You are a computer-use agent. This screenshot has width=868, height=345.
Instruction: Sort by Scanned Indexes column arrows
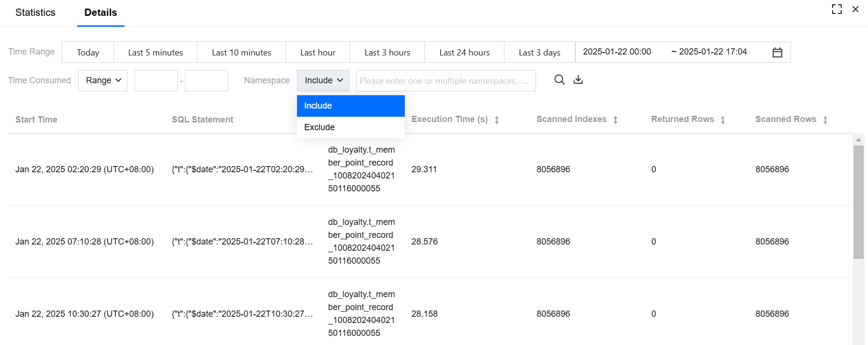tap(616, 120)
